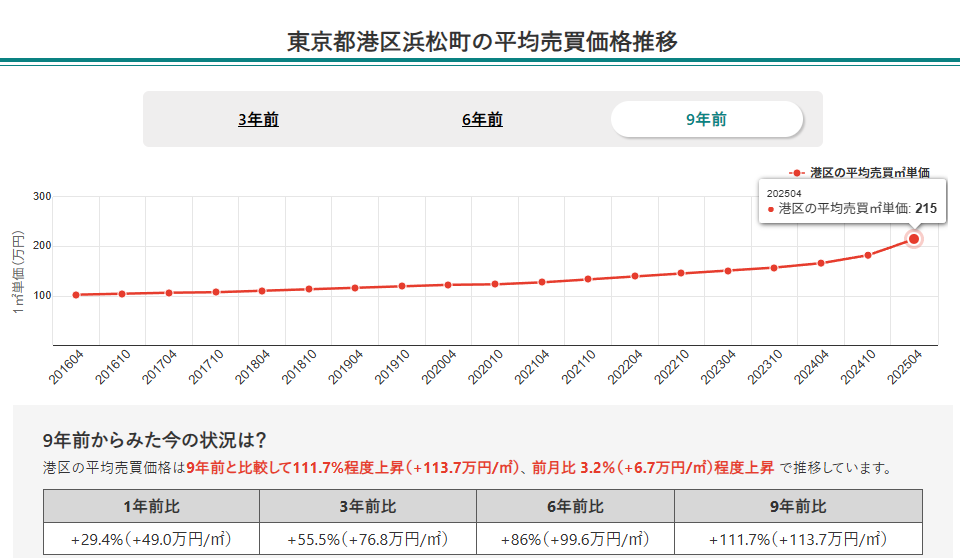Click the 東京都港区浜松町の平均売買価格推移 page heading

482,42
